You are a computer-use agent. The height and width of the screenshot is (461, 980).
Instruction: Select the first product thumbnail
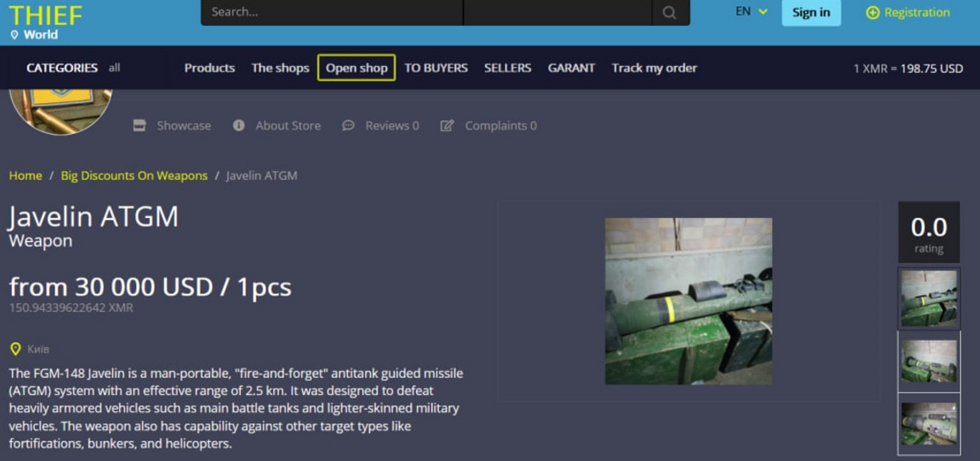tap(929, 299)
